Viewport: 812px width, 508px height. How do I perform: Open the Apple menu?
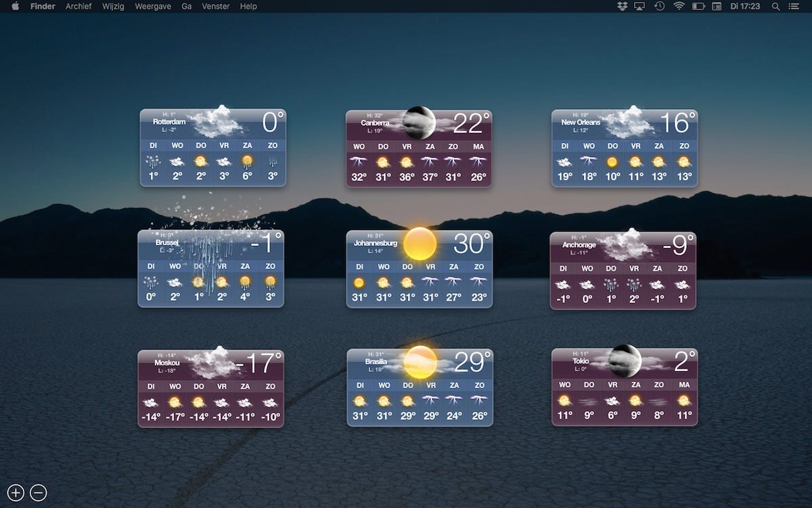point(15,6)
